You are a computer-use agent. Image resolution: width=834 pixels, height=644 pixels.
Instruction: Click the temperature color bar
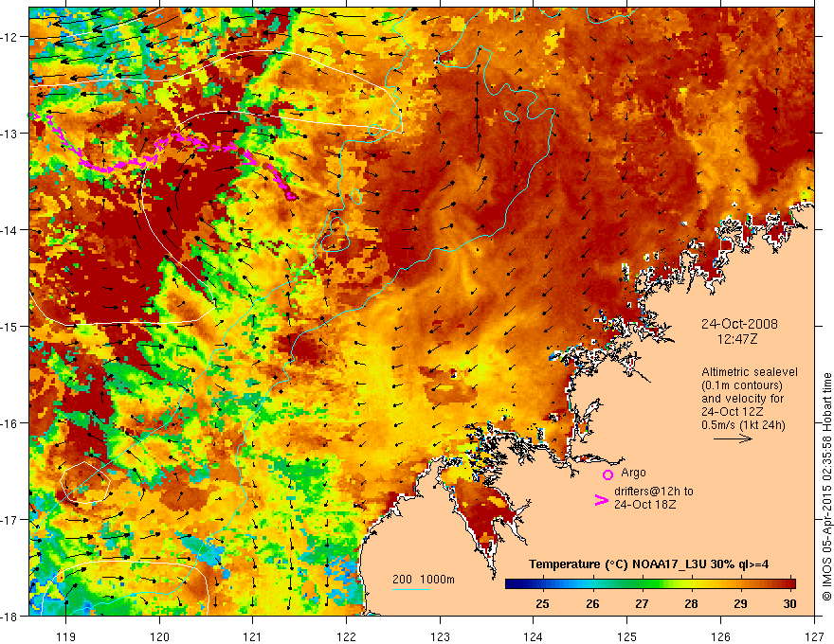[650, 584]
